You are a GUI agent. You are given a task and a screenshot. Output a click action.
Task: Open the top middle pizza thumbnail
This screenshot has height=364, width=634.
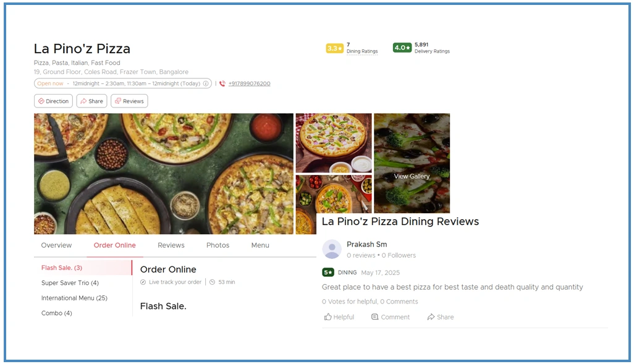click(x=334, y=143)
